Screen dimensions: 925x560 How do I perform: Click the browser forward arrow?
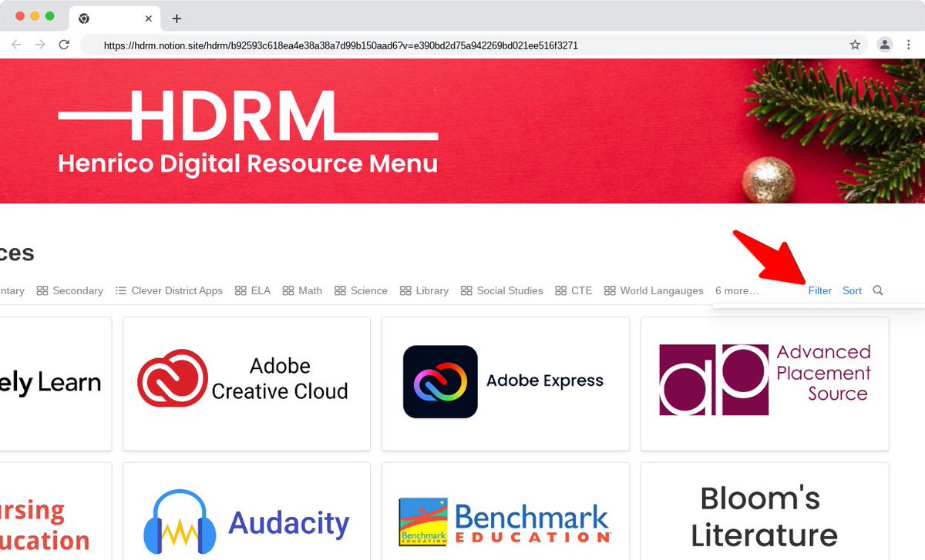40,45
